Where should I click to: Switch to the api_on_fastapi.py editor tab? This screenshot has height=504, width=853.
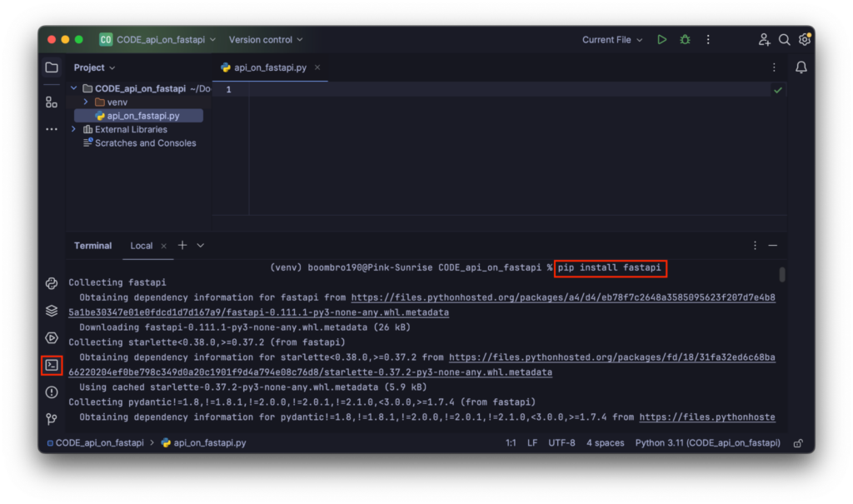coord(268,67)
